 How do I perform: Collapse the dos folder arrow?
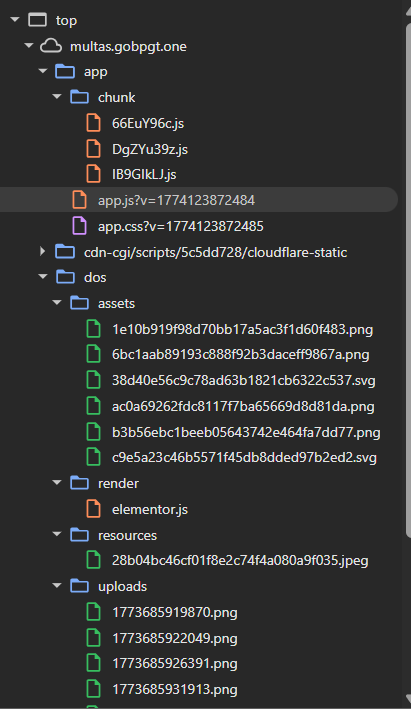[43, 276]
